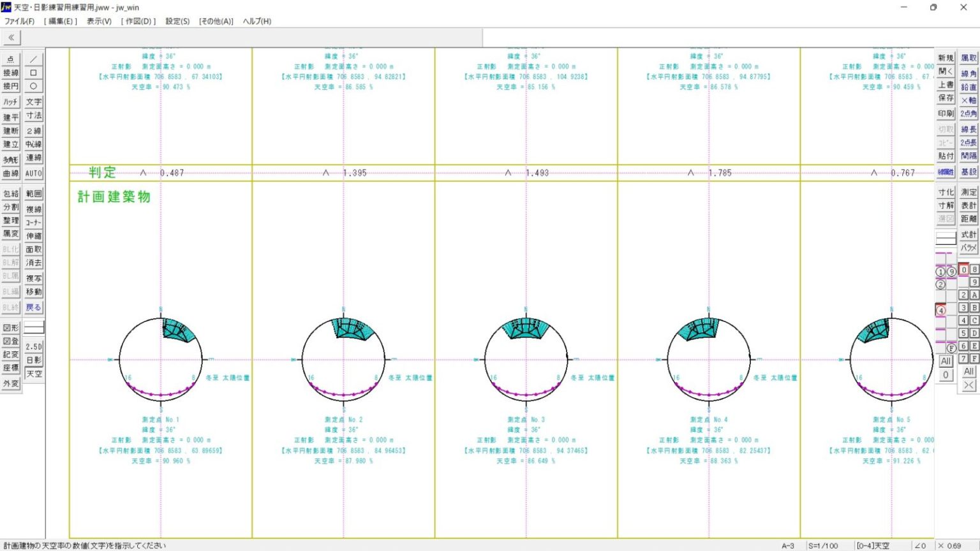Open the 文字 (text) tool

tap(33, 101)
